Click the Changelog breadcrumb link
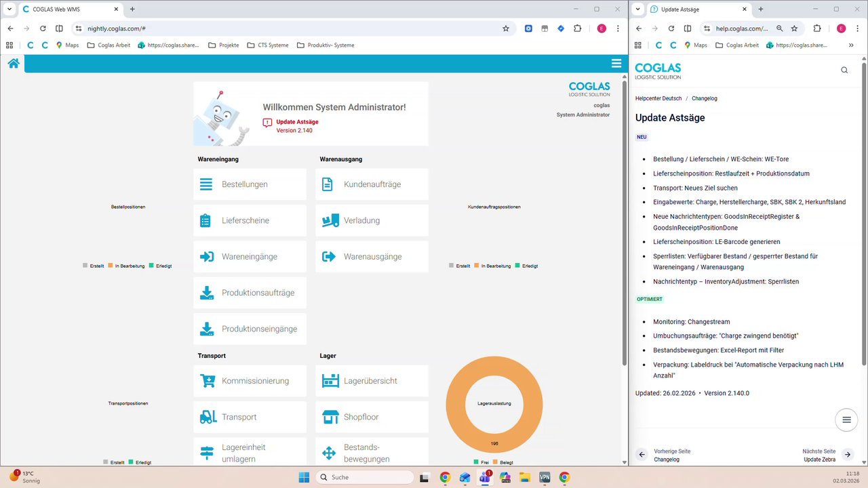Screen dimensions: 868x488 pyautogui.click(x=705, y=99)
